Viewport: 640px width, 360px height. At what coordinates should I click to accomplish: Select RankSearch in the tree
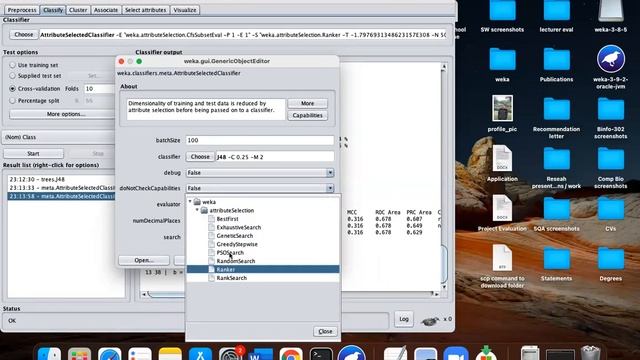click(231, 278)
